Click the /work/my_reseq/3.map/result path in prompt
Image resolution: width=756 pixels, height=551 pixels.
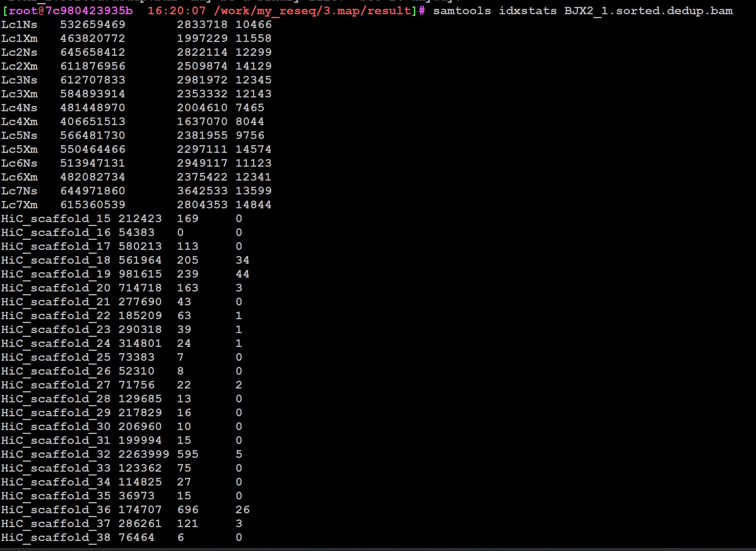point(313,11)
